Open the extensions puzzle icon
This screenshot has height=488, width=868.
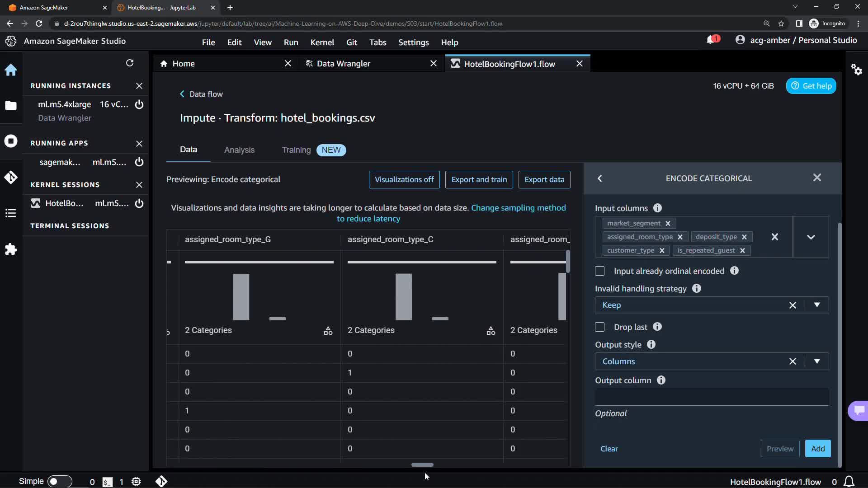(11, 249)
